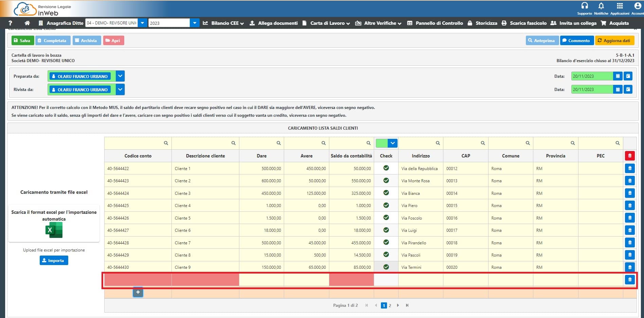Click the Aggiorna dati button
Screen dimensions: 644x318
[614, 40]
